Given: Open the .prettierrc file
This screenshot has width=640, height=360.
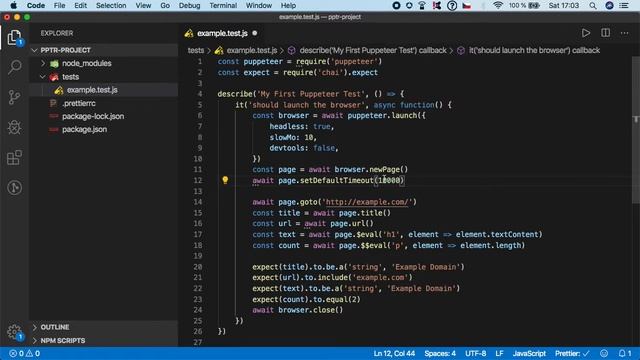Looking at the screenshot, I should 79,103.
